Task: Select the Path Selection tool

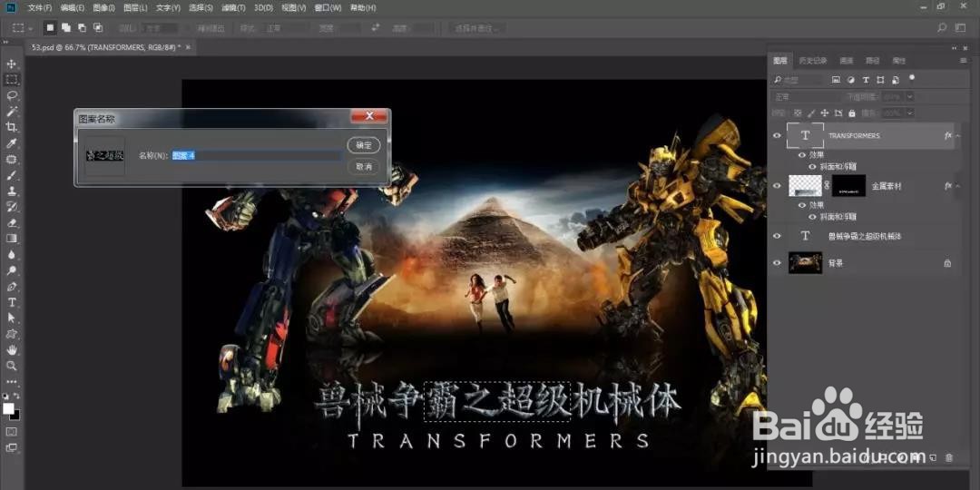Action: coord(11,318)
